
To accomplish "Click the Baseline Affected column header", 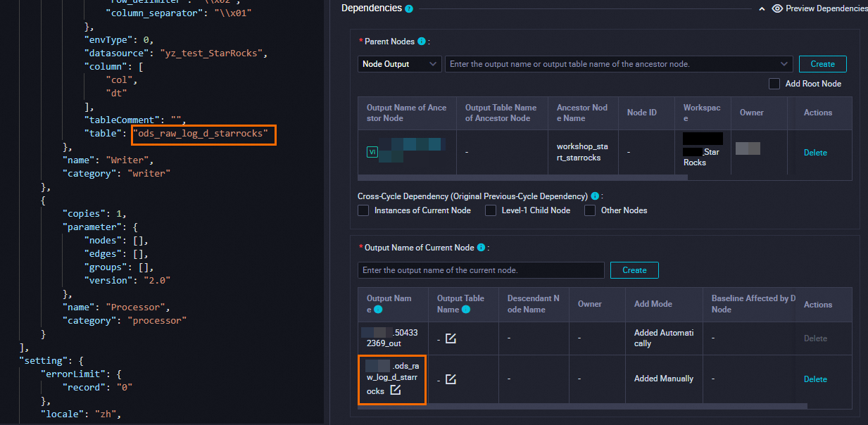I will (x=753, y=304).
